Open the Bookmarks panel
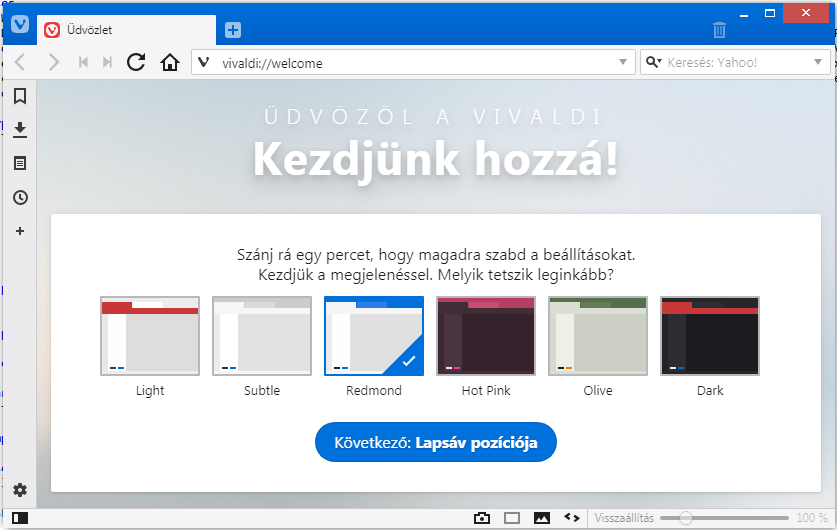The image size is (837, 530). (20, 96)
